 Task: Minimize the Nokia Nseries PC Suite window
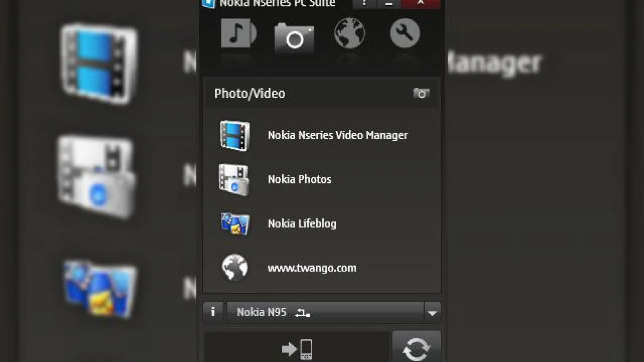point(388,3)
